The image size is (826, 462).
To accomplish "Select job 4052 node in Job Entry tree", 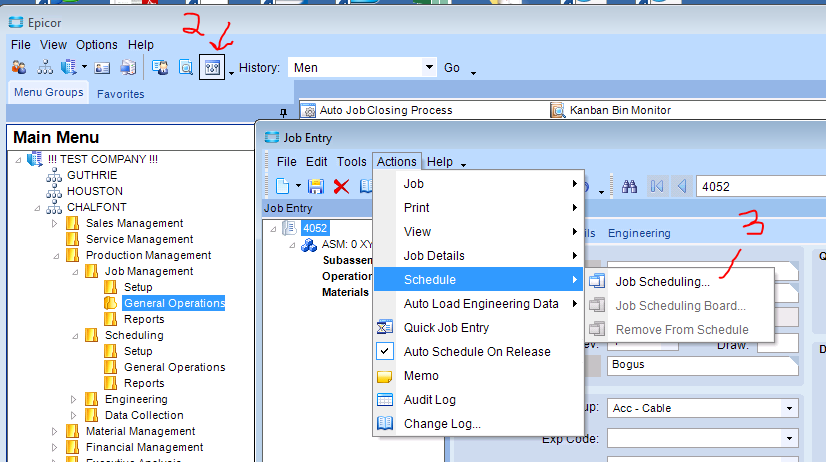I will pos(315,228).
